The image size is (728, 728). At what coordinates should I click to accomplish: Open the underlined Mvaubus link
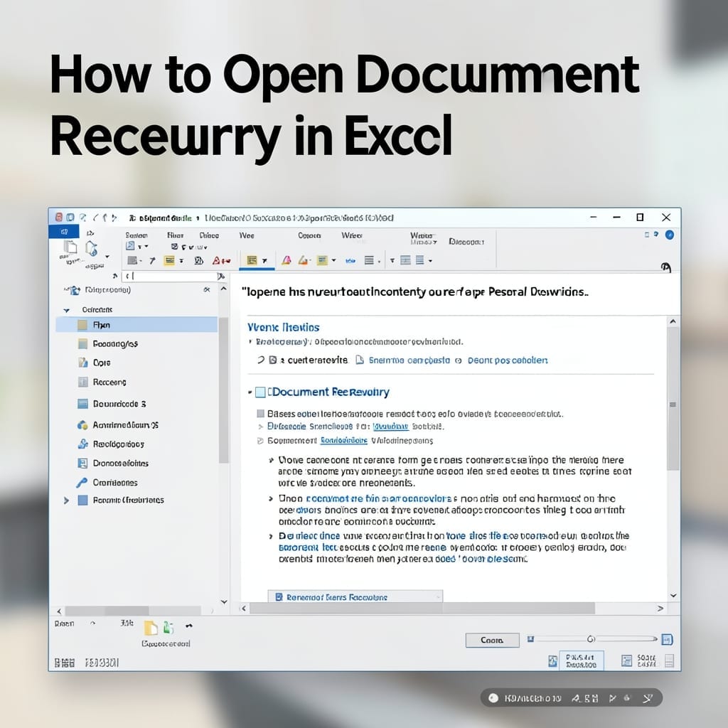(391, 427)
